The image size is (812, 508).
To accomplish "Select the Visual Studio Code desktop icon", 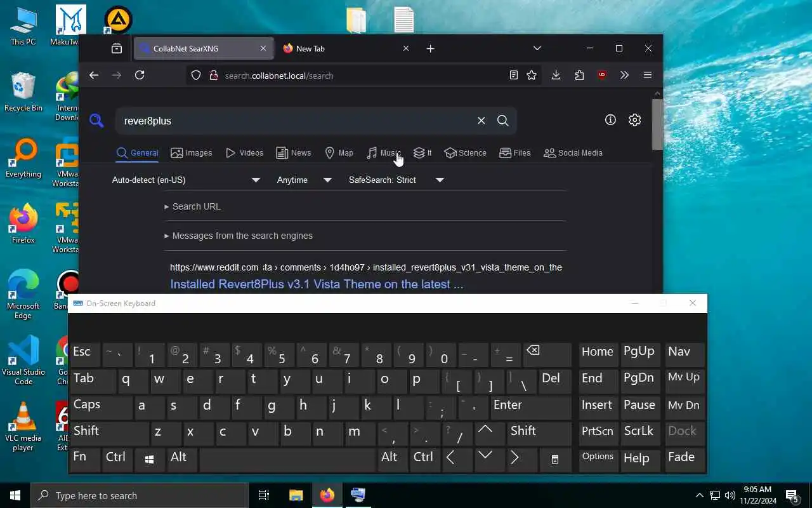I will point(23,361).
